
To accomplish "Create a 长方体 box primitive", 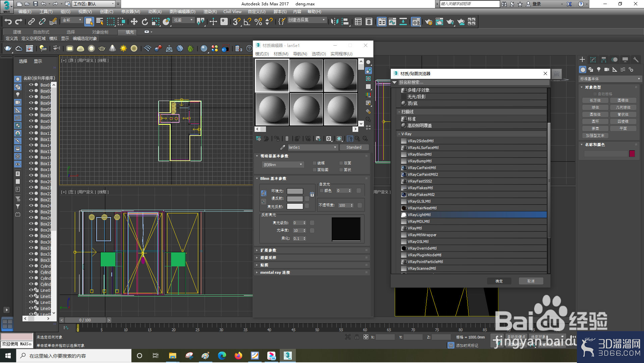I will click(595, 100).
